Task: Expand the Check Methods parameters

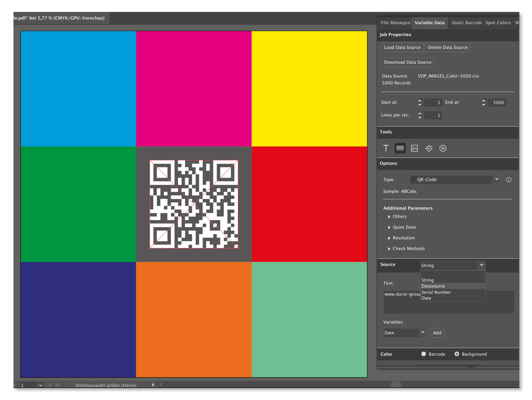Action: coord(389,249)
